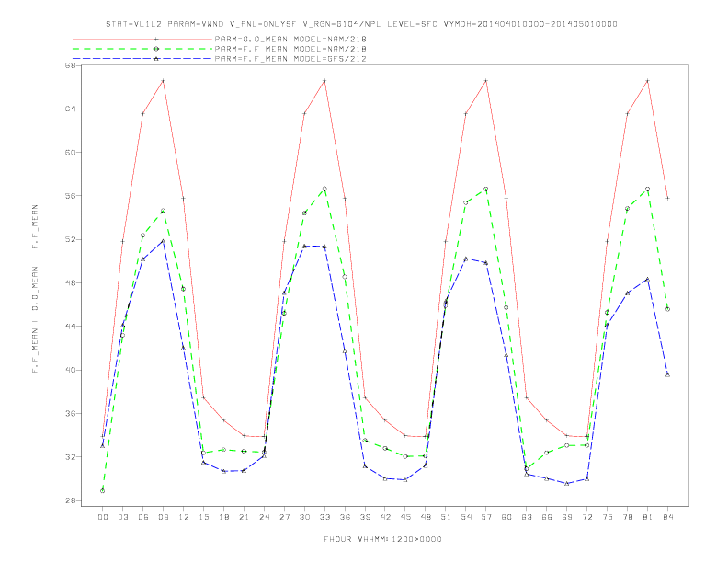The width and height of the screenshot is (728, 563).
Task: Click x-axis tick label 06
Action: coord(143,517)
